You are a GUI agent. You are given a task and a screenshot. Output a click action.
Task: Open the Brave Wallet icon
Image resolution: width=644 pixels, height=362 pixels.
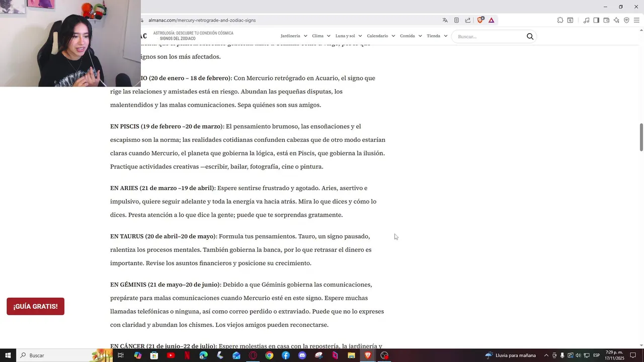pos(606,20)
